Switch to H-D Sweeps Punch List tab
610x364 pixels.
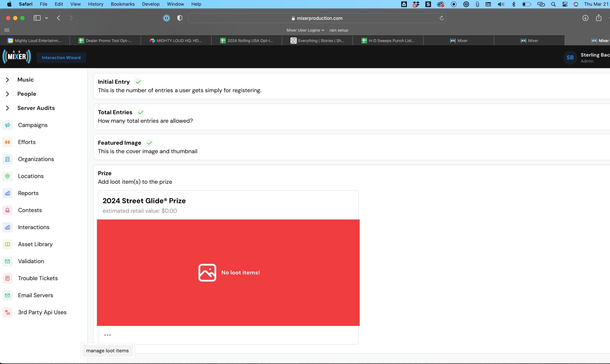[388, 41]
